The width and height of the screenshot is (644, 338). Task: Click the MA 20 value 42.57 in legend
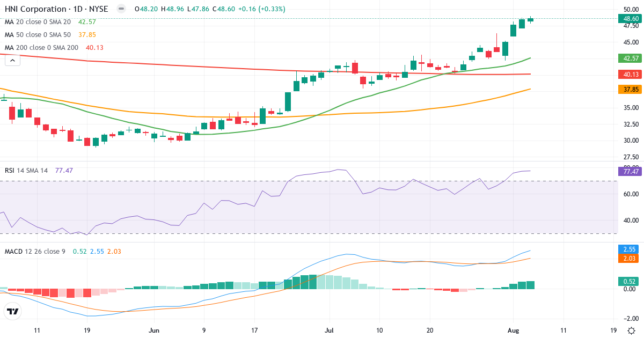[87, 22]
